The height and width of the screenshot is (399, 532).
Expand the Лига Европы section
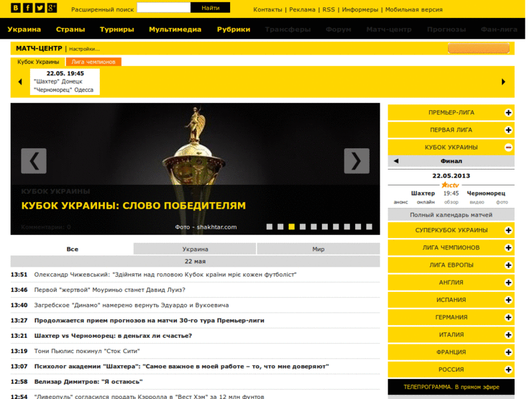[x=508, y=265]
